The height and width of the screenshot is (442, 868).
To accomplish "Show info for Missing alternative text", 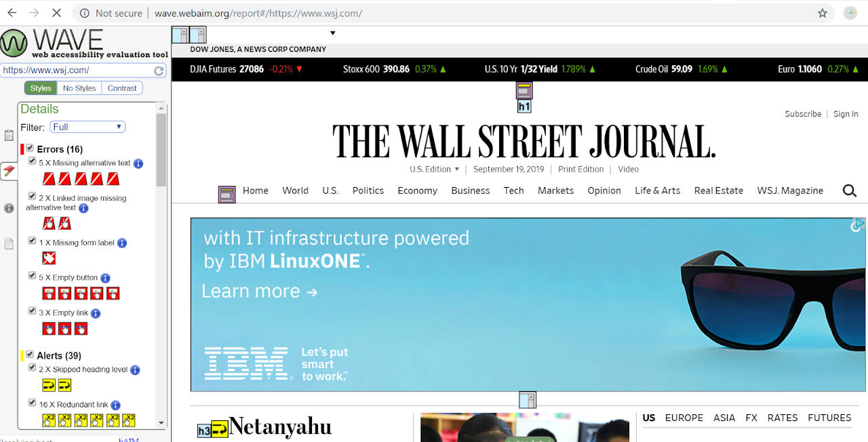I will click(x=138, y=163).
